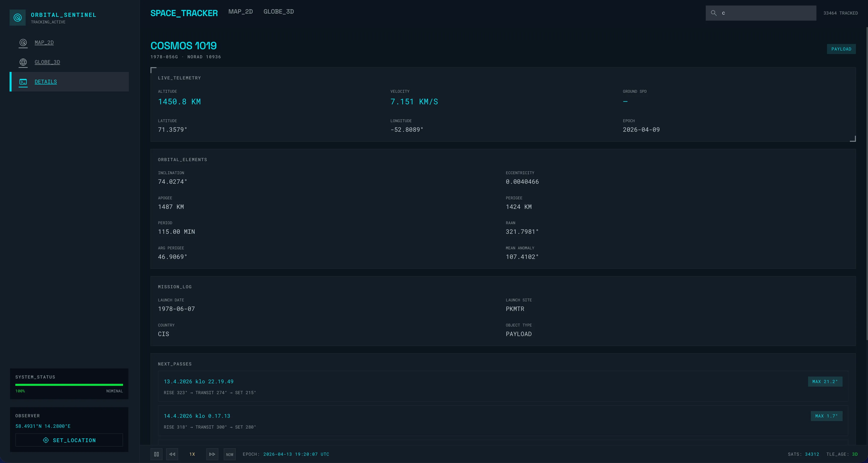868x463 pixels.
Task: Switch to MAP_2D top tab
Action: pos(241,12)
